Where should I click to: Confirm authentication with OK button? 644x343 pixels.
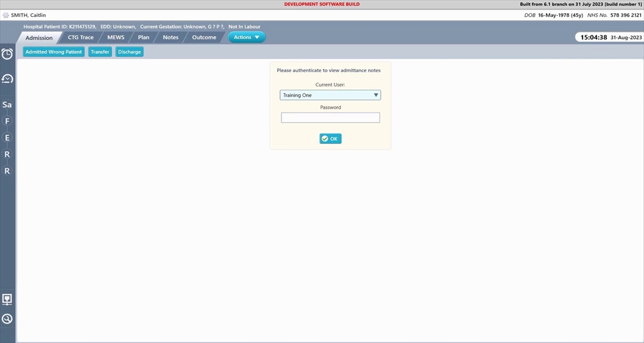(x=330, y=139)
